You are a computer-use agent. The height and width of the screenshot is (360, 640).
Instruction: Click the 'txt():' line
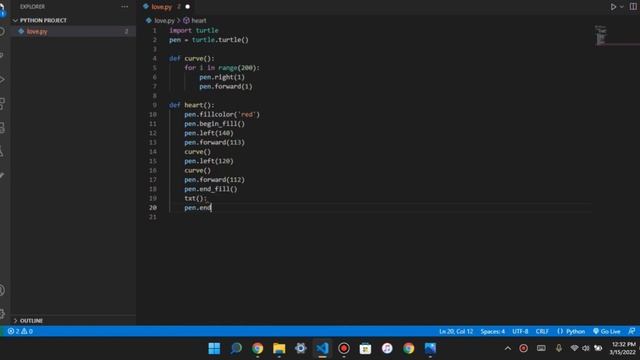pyautogui.click(x=196, y=198)
